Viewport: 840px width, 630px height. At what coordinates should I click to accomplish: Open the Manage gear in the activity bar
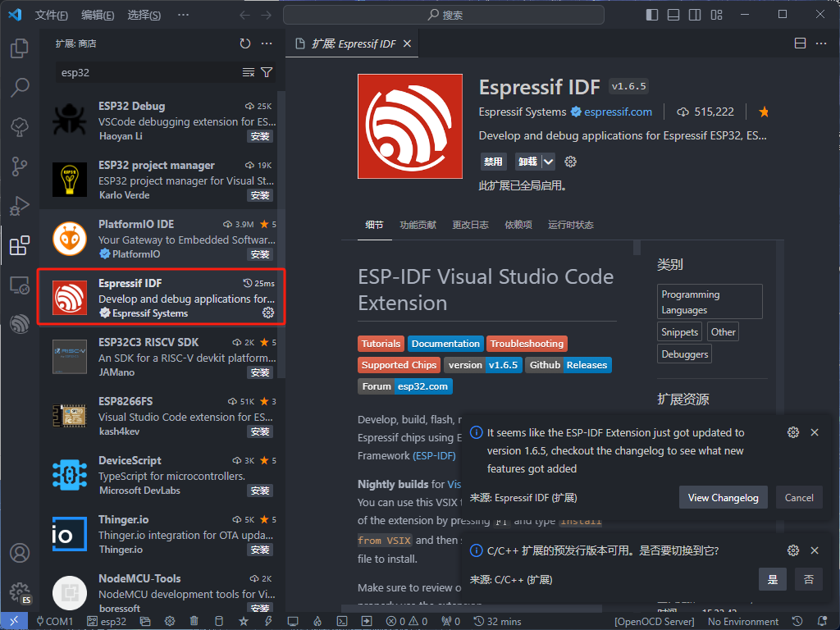point(20,592)
